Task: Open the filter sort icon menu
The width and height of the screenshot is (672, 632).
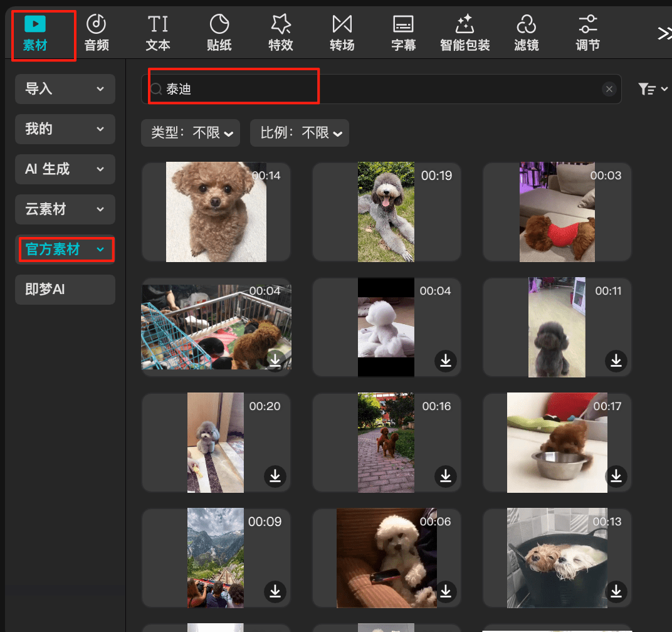Action: click(652, 90)
